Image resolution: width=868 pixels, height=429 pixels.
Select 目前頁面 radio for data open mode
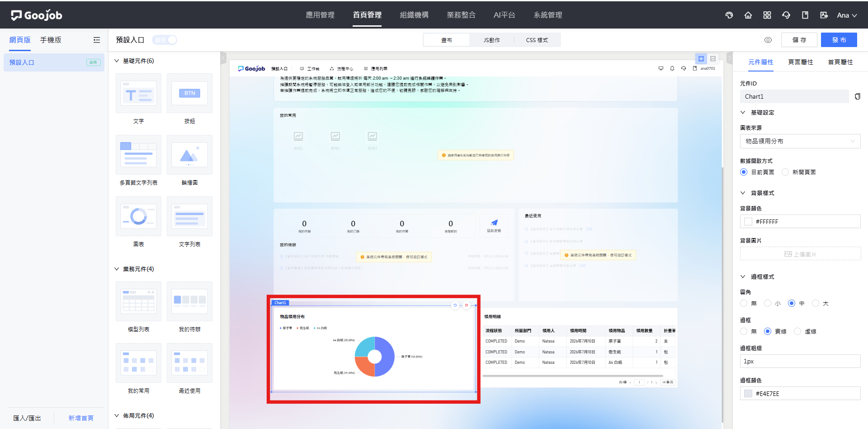744,172
